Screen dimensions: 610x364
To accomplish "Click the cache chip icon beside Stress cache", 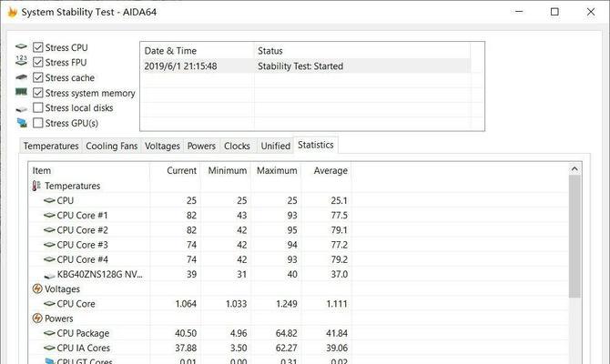I will (x=22, y=77).
